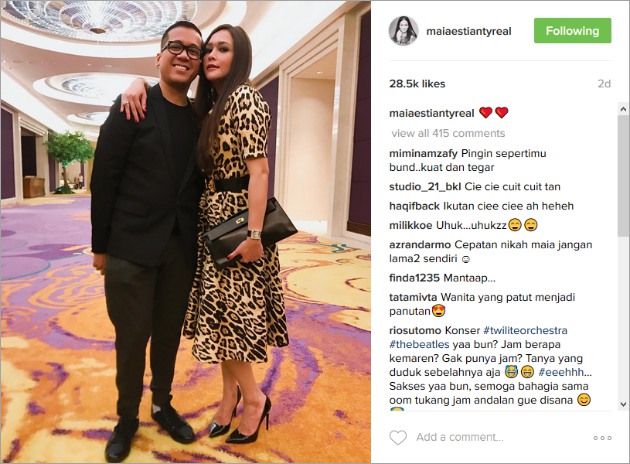This screenshot has width=630, height=464.
Task: Open the 28.5k likes list
Action: pos(417,84)
